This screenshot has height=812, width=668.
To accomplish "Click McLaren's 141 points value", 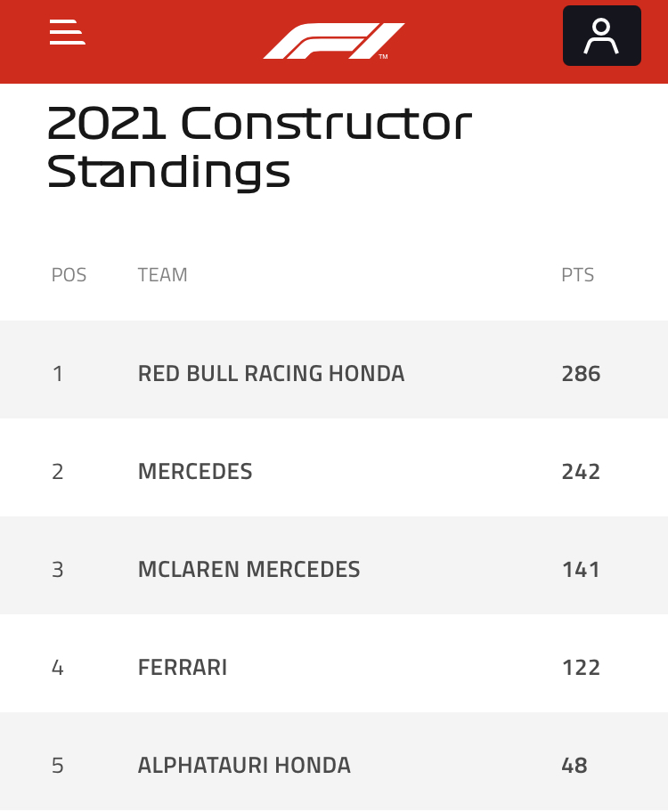I will [581, 570].
